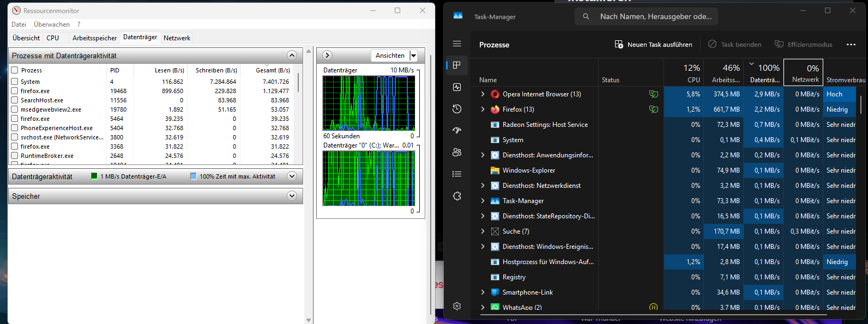Screen dimensions: 868x324
Task: Click the Firefox process icon
Action: [x=495, y=109]
